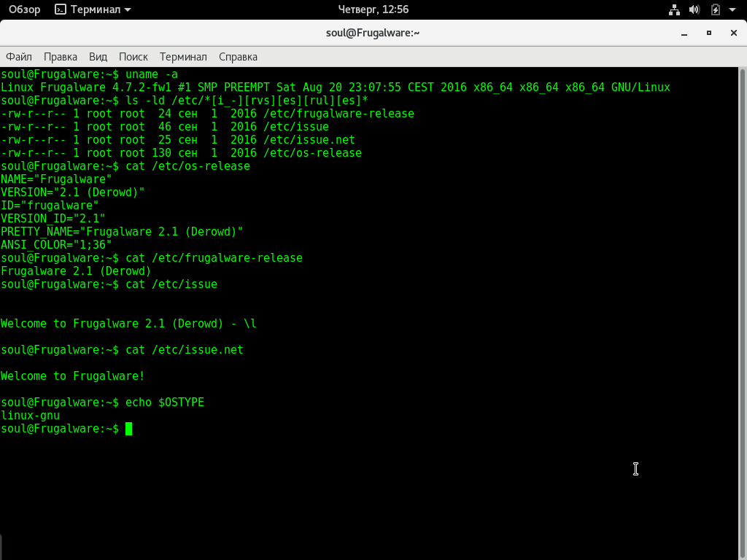Click the line ID="frugalware"
Image resolution: width=747 pixels, height=560 pixels.
50,206
